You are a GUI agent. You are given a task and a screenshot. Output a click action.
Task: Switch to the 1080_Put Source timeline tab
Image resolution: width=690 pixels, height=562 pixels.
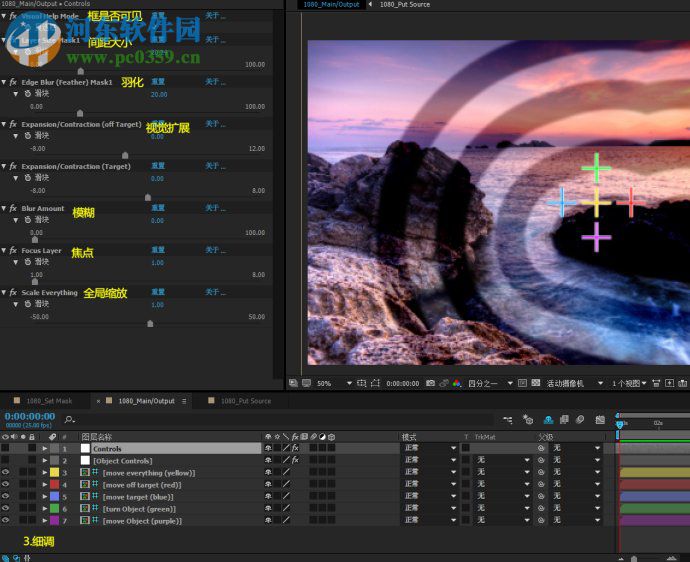[246, 401]
